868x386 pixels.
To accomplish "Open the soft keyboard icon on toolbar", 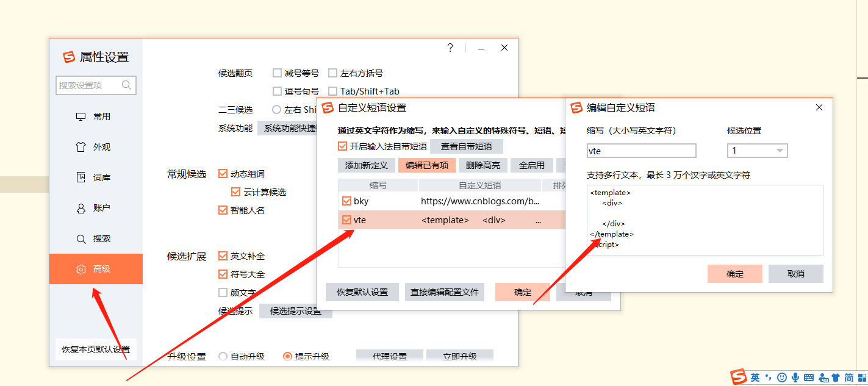I will (x=809, y=377).
